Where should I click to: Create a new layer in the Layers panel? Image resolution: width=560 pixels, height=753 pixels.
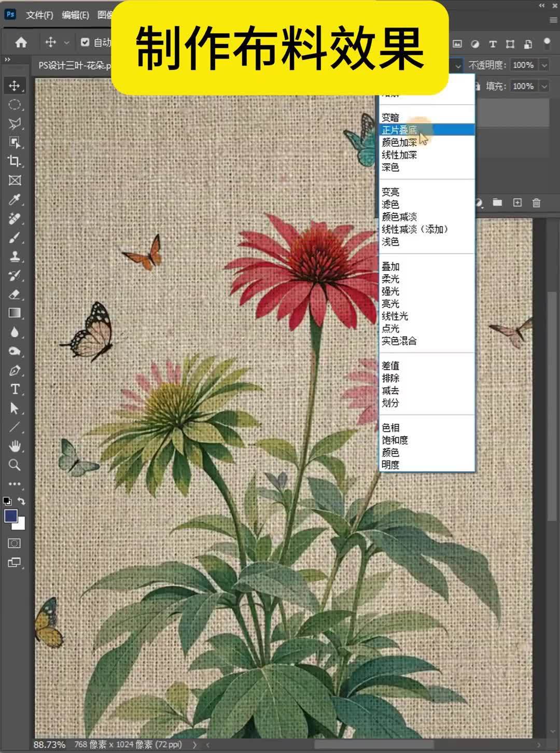(x=517, y=202)
